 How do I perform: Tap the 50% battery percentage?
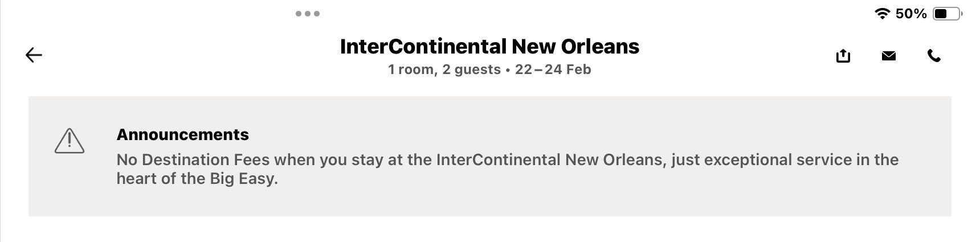click(911, 14)
